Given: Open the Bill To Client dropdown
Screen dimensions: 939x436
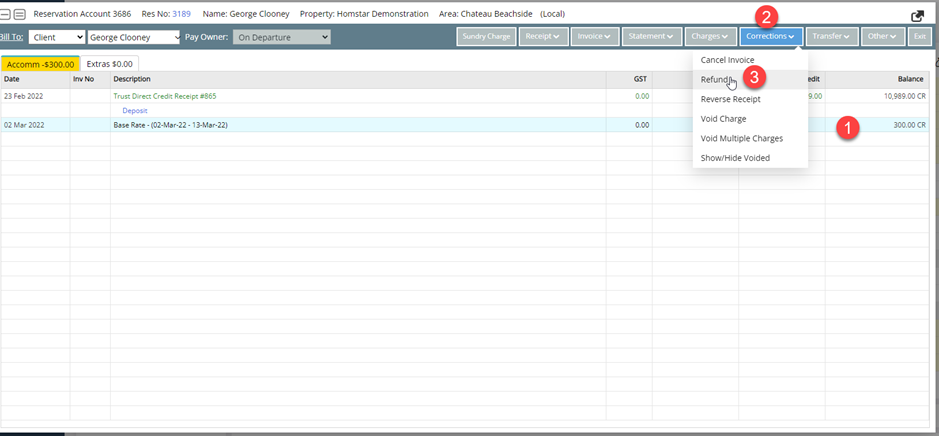Looking at the screenshot, I should pos(57,37).
